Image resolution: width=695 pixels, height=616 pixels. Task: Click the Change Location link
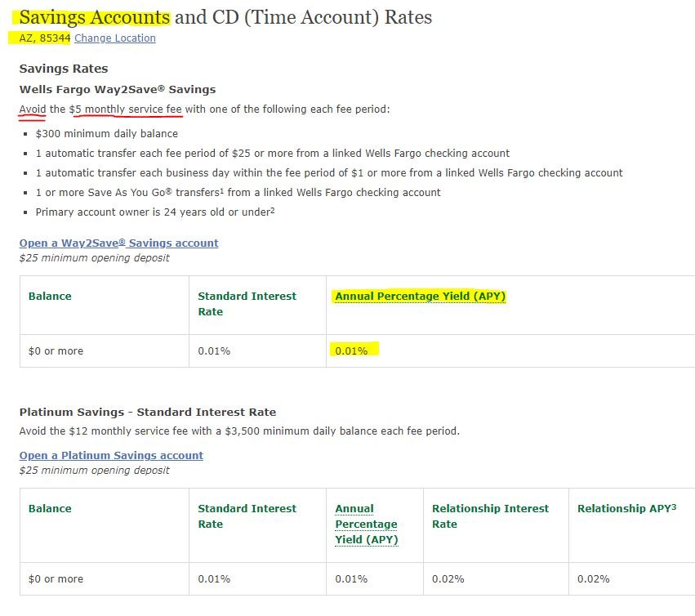coord(115,38)
